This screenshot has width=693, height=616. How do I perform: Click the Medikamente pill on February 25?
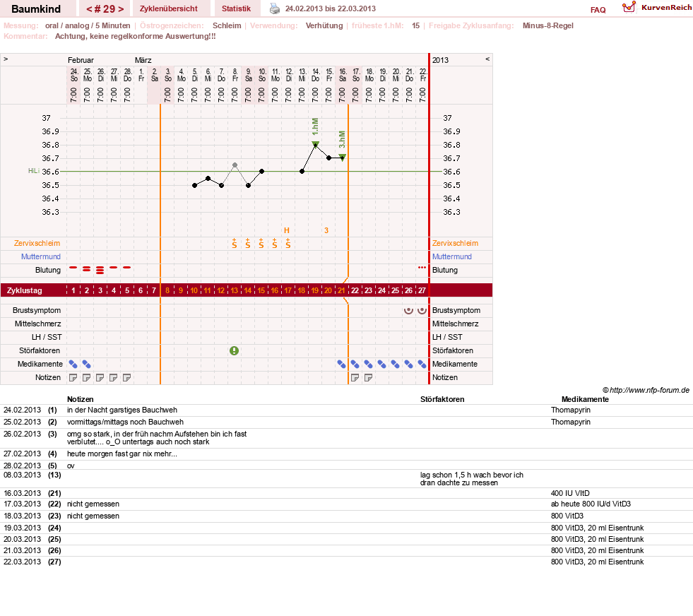87,364
